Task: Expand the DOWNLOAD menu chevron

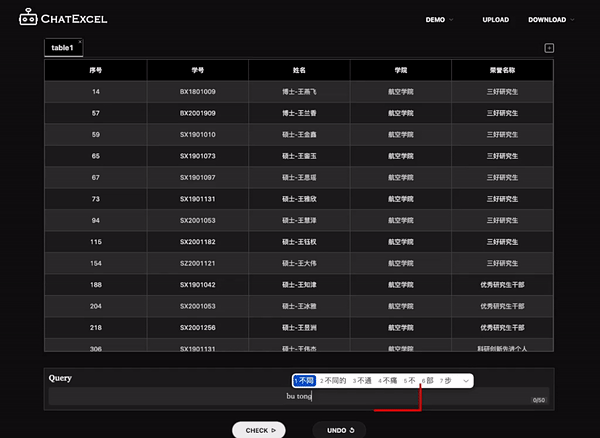Action: pos(572,20)
